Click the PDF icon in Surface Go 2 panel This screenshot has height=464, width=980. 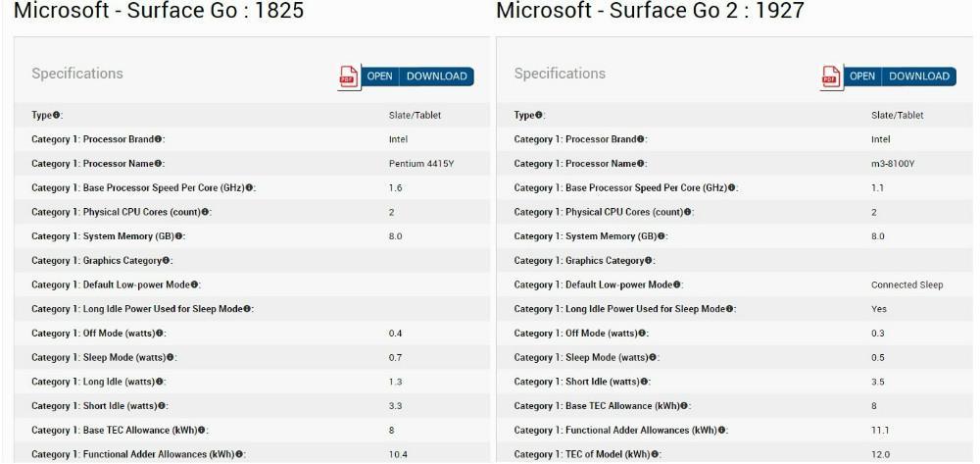point(831,77)
